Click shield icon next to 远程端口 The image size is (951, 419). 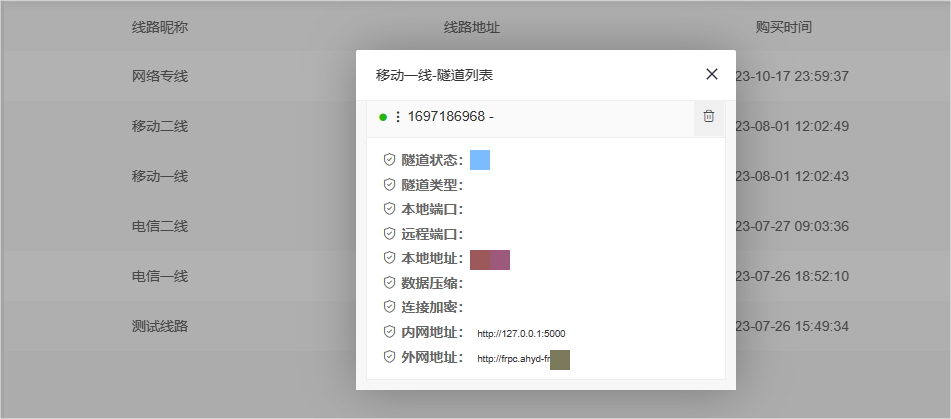pos(389,234)
